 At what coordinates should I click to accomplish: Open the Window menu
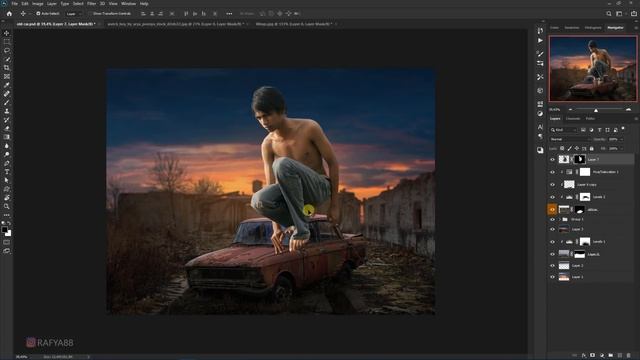click(x=128, y=4)
